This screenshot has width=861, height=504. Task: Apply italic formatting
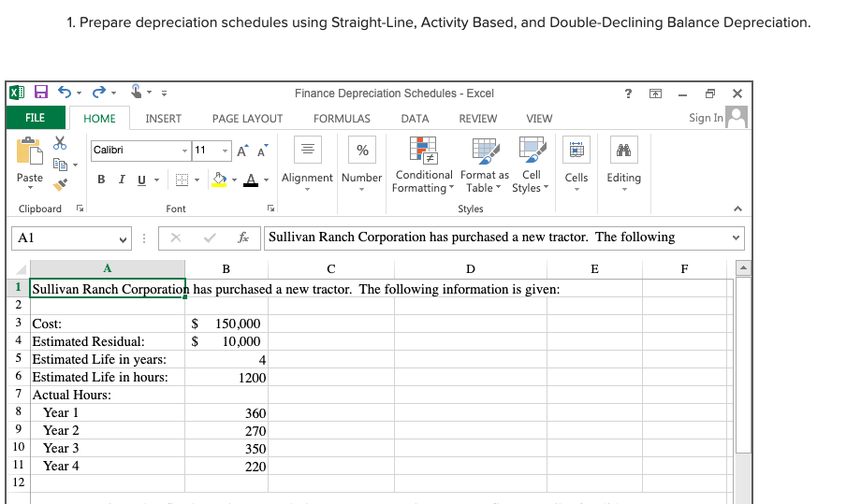pyautogui.click(x=122, y=180)
